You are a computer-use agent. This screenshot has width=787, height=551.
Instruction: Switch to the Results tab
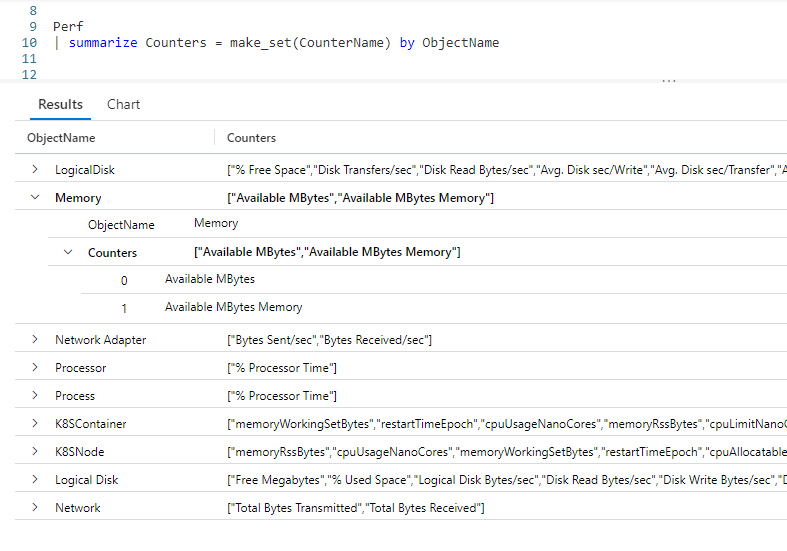60,104
